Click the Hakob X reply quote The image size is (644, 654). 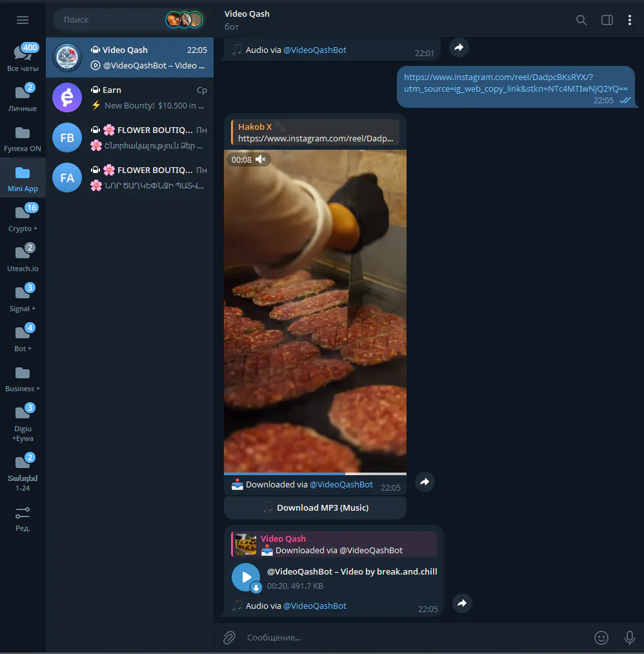[x=315, y=132]
